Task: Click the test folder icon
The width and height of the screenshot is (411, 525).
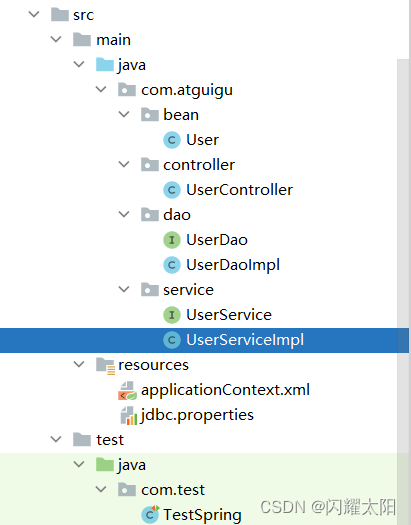Action: (82, 440)
